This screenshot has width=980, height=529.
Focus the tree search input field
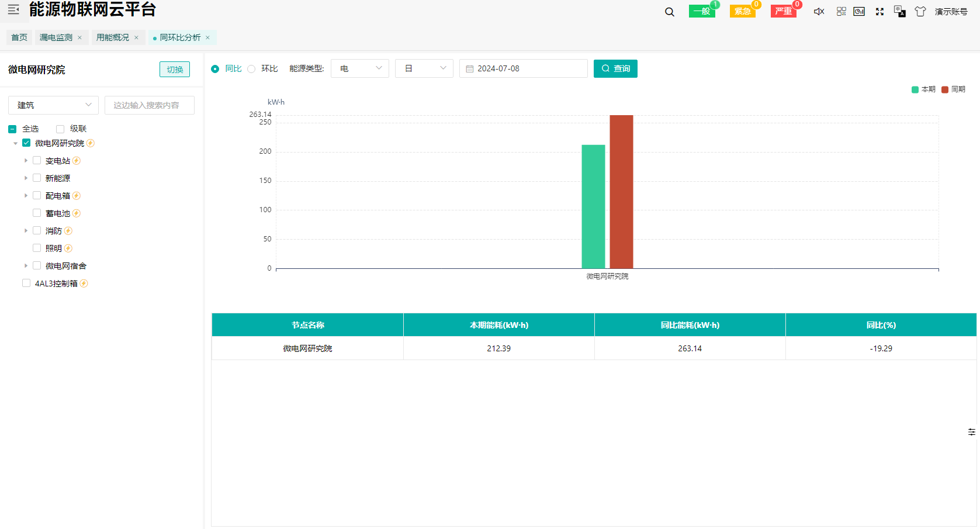coord(150,105)
